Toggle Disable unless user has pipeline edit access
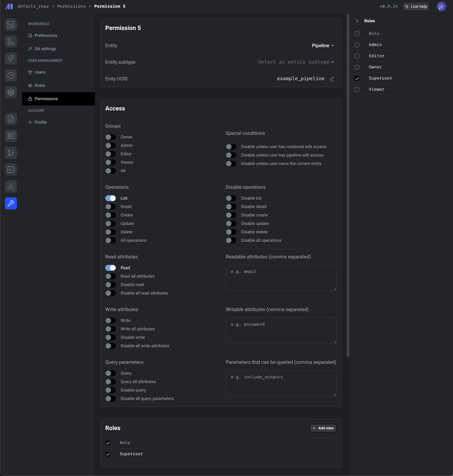This screenshot has height=476, width=453. click(x=231, y=155)
